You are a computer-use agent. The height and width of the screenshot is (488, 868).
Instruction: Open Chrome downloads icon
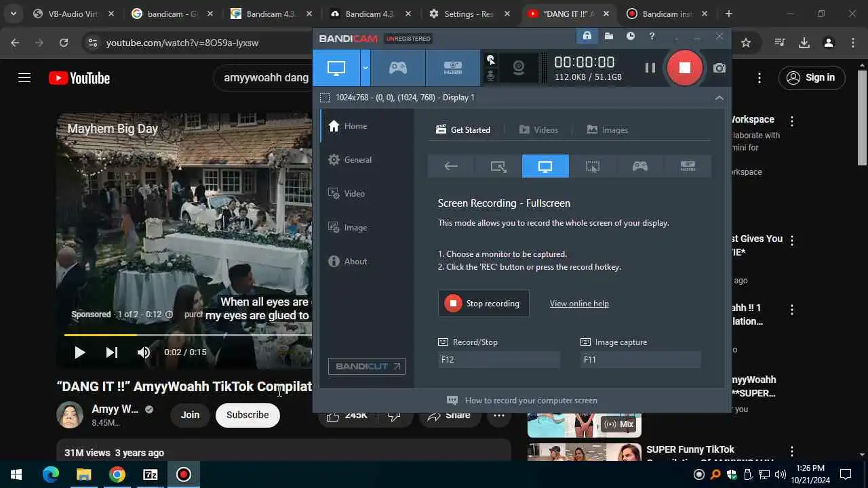tap(804, 43)
